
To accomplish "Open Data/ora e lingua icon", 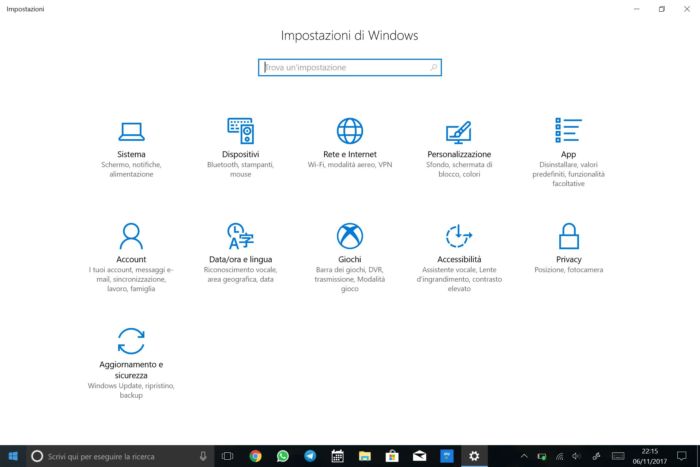I will coord(241,236).
